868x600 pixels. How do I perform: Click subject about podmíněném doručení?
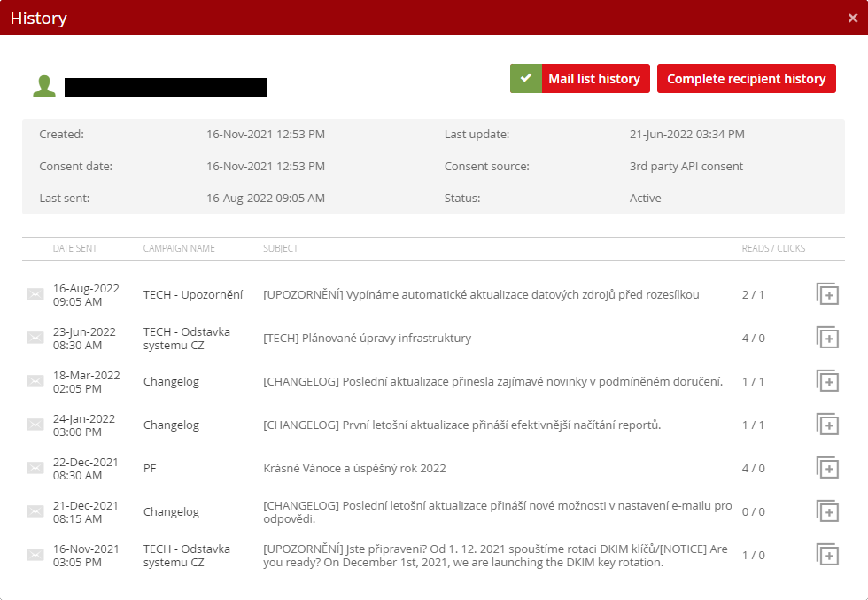492,381
